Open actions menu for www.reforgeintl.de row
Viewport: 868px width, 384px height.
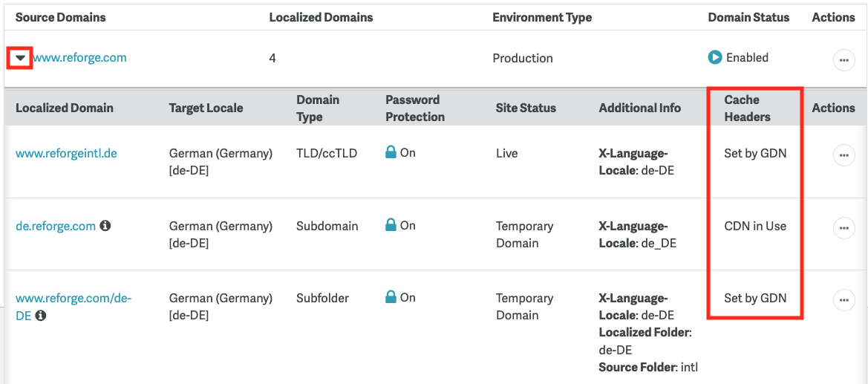click(843, 155)
